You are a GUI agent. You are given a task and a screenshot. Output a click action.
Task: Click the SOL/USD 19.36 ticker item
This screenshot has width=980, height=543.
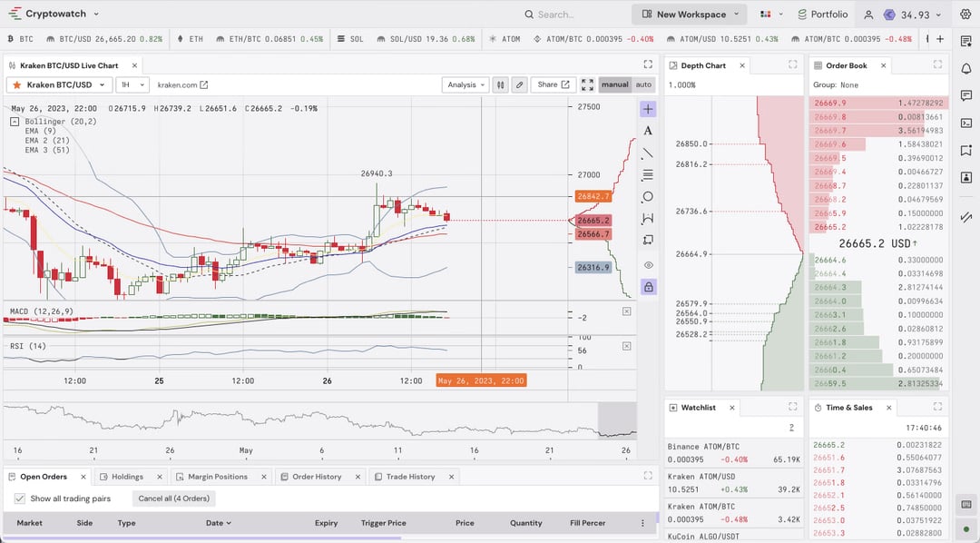click(x=426, y=39)
